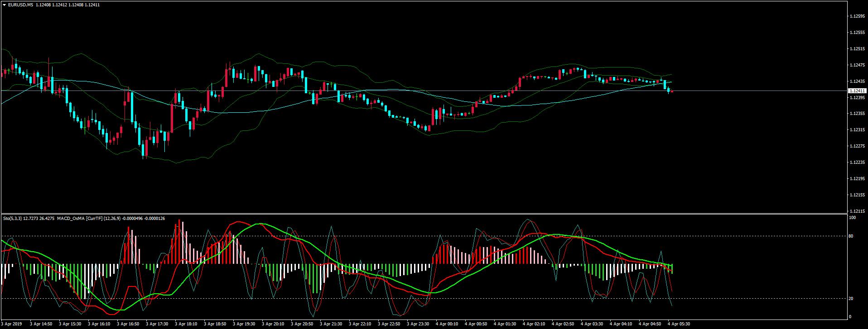
Task: Click the 3 Apr 2019 date label
Action: [11, 324]
